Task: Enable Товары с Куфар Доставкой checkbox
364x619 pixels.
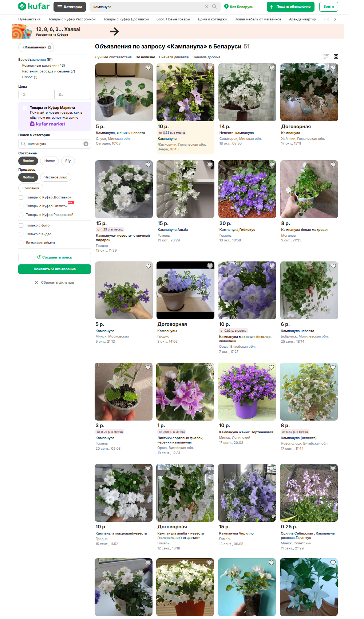Action: pyautogui.click(x=21, y=197)
